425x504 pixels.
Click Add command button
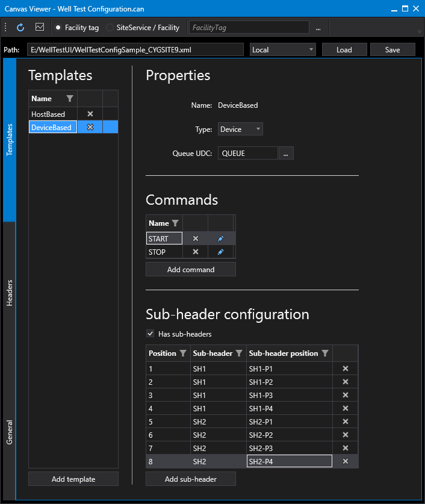tap(190, 269)
